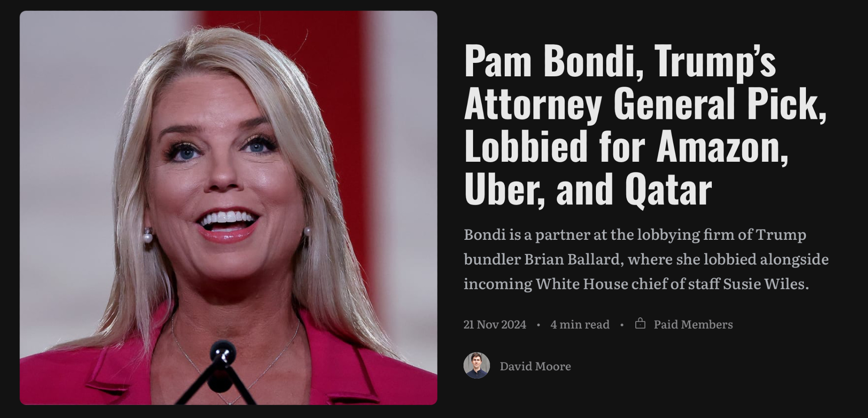The image size is (868, 418).
Task: Open the featured article photo
Action: click(228, 208)
